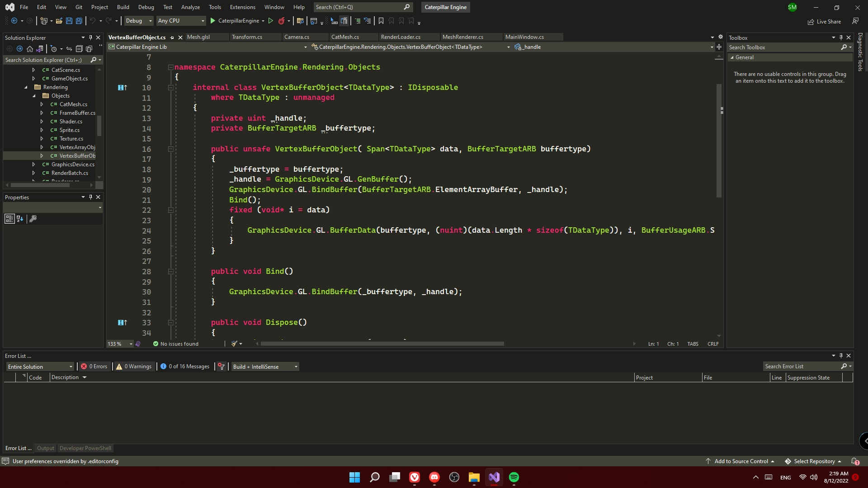Image resolution: width=868 pixels, height=488 pixels.
Task: Click Add to Source Control
Action: coord(741,461)
